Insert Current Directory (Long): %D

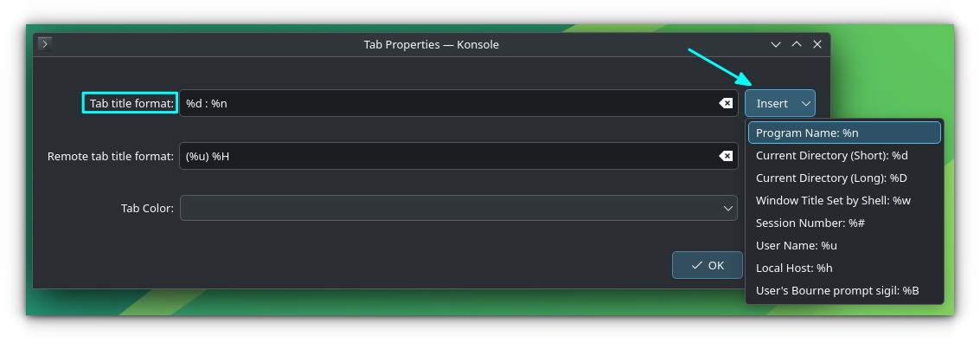point(844,178)
